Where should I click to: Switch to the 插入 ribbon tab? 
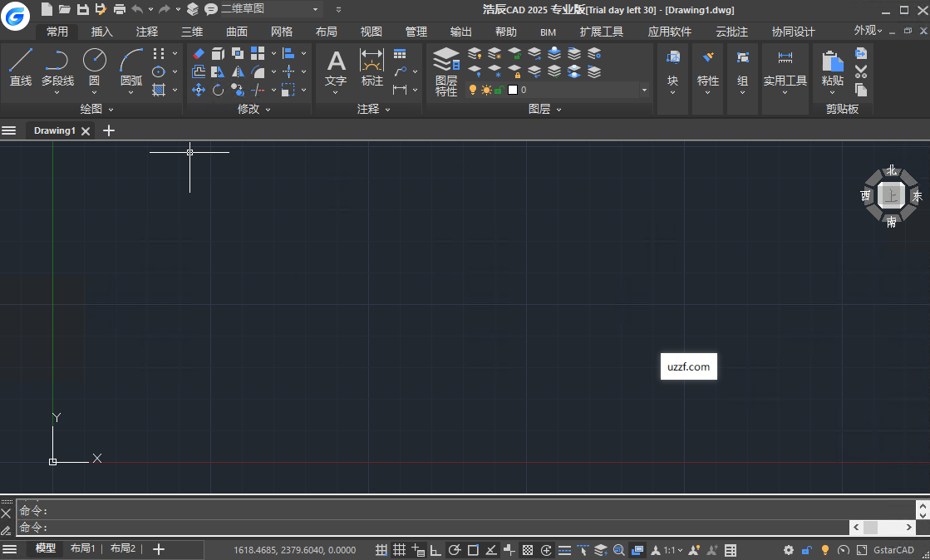click(x=102, y=32)
